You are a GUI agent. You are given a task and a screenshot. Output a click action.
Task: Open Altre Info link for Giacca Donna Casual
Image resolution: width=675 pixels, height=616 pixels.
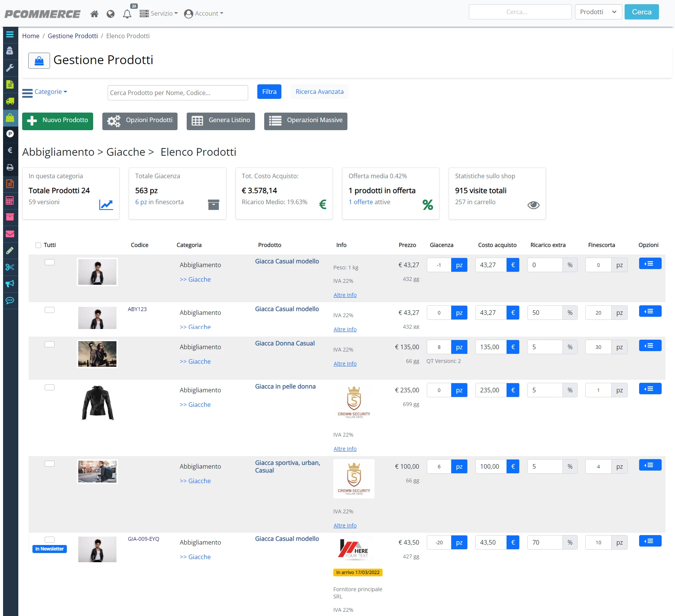345,364
